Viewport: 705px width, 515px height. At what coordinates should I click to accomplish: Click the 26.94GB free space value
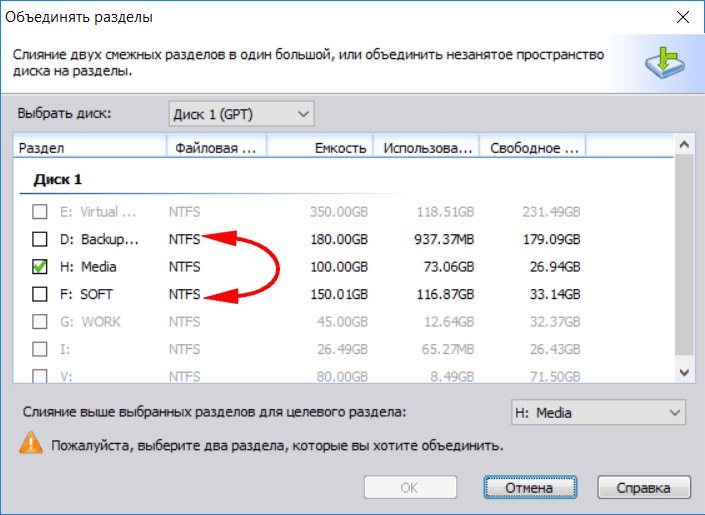point(555,267)
